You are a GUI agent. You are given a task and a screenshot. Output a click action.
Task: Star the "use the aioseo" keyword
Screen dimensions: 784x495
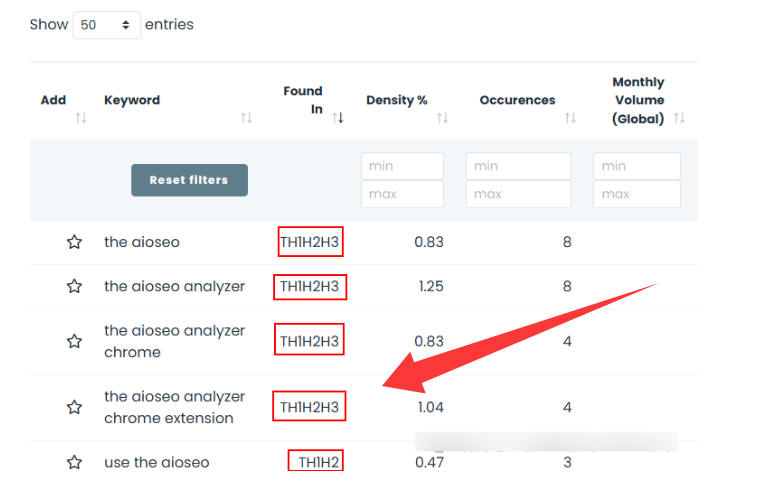[74, 462]
